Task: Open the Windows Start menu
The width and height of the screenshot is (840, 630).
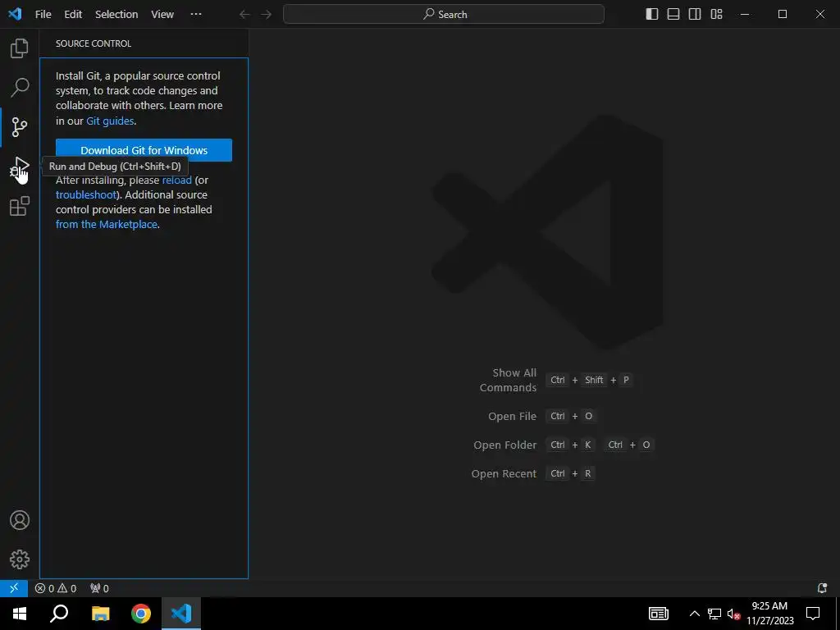Action: tap(20, 614)
